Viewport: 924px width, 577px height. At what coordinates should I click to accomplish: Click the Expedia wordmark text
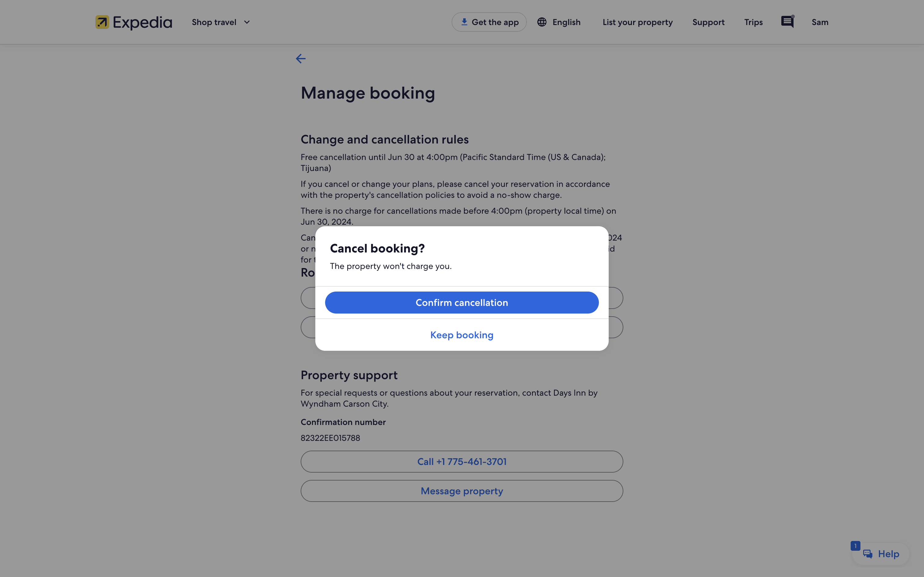click(142, 22)
